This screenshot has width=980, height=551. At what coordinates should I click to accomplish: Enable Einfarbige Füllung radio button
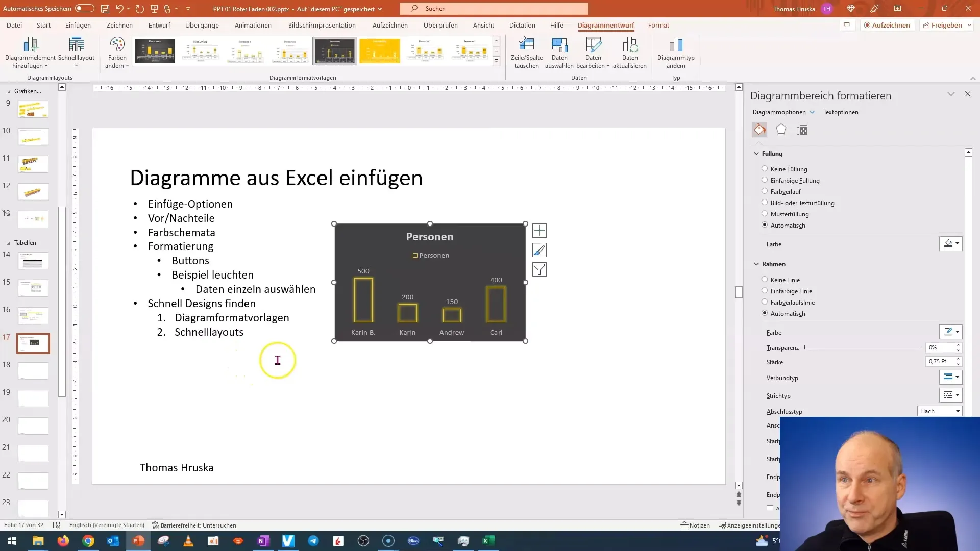point(765,180)
